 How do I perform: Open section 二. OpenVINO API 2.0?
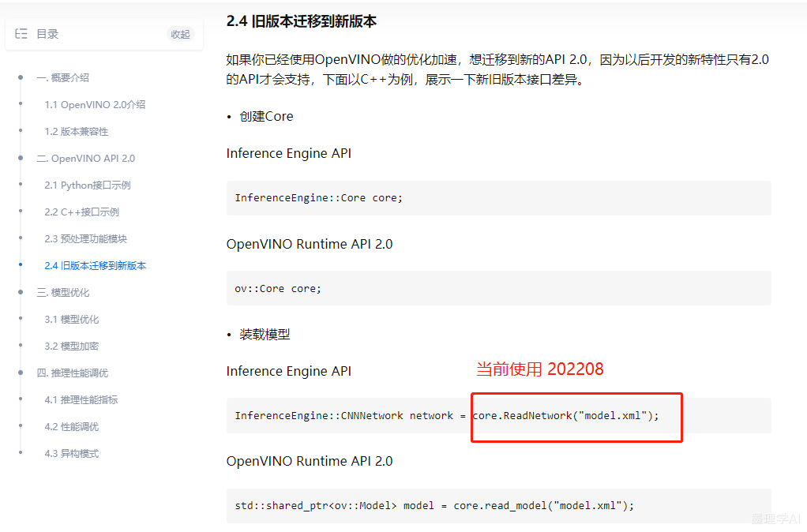(x=86, y=158)
